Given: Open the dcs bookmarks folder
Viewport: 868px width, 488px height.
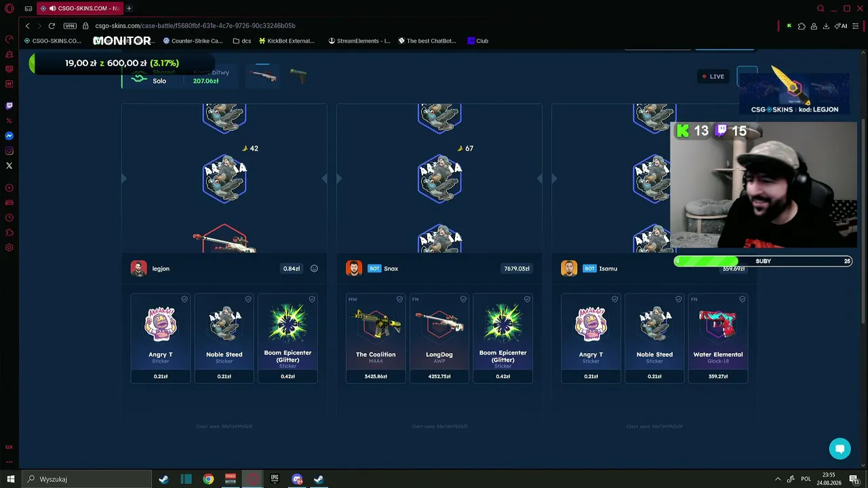Looking at the screenshot, I should click(242, 41).
